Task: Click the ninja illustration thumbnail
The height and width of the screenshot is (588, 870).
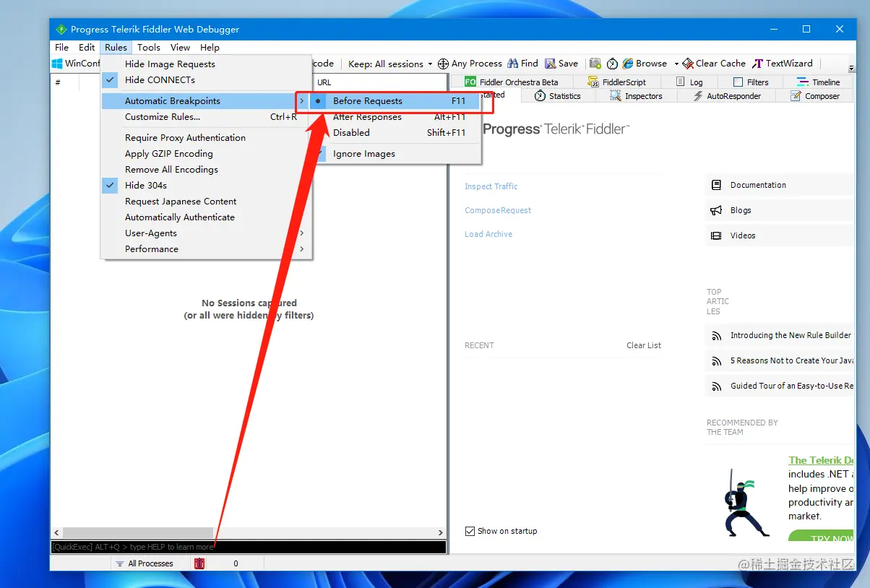Action: [746, 503]
